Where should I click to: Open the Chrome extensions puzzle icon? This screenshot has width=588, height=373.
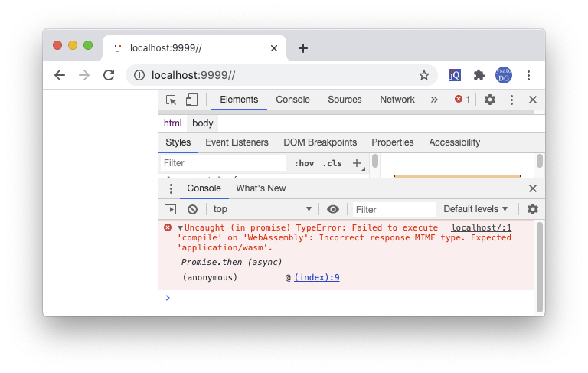479,75
